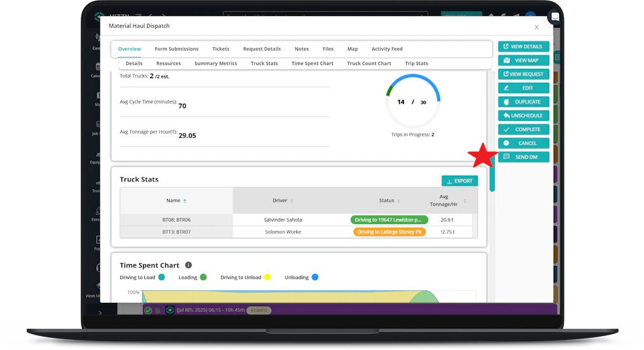
Task: Switch to the Files tab
Action: 328,49
